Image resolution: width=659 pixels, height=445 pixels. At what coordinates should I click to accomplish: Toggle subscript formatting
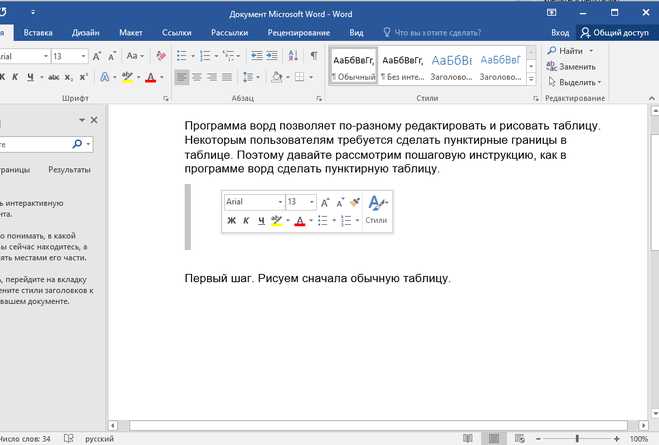pyautogui.click(x=69, y=77)
